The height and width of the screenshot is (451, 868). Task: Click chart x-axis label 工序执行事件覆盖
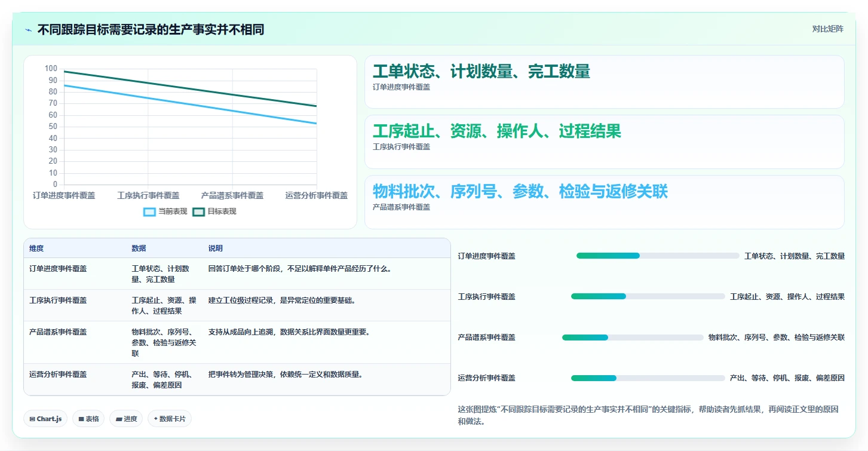coord(148,195)
